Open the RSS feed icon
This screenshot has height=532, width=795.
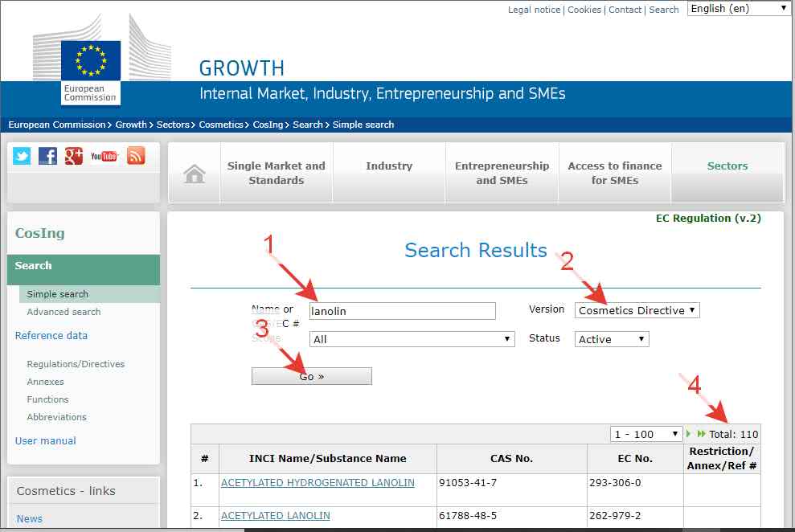[136, 156]
